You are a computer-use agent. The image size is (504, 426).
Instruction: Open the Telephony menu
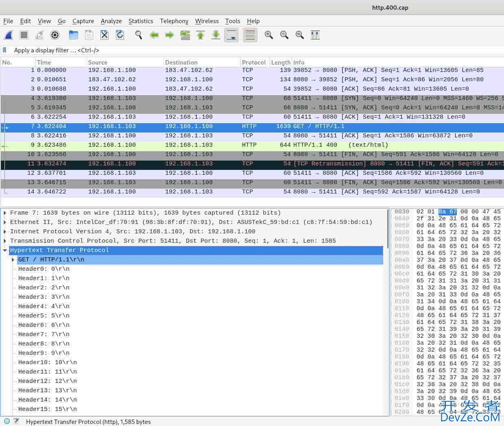pyautogui.click(x=174, y=21)
